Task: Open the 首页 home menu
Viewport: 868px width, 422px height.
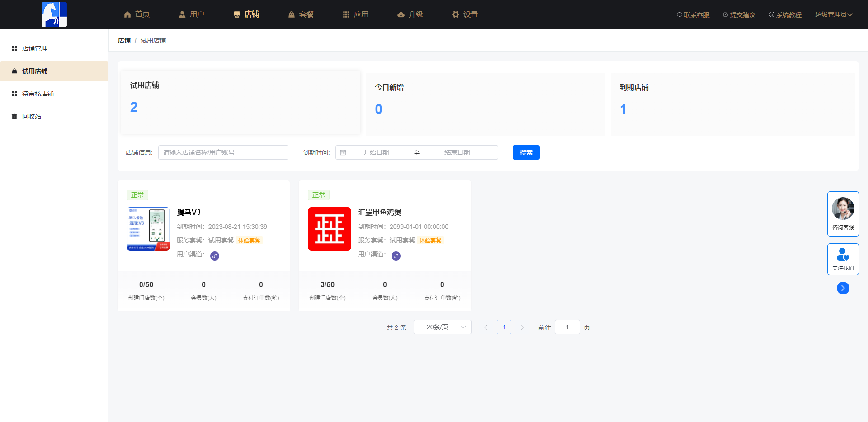Action: coord(137,14)
